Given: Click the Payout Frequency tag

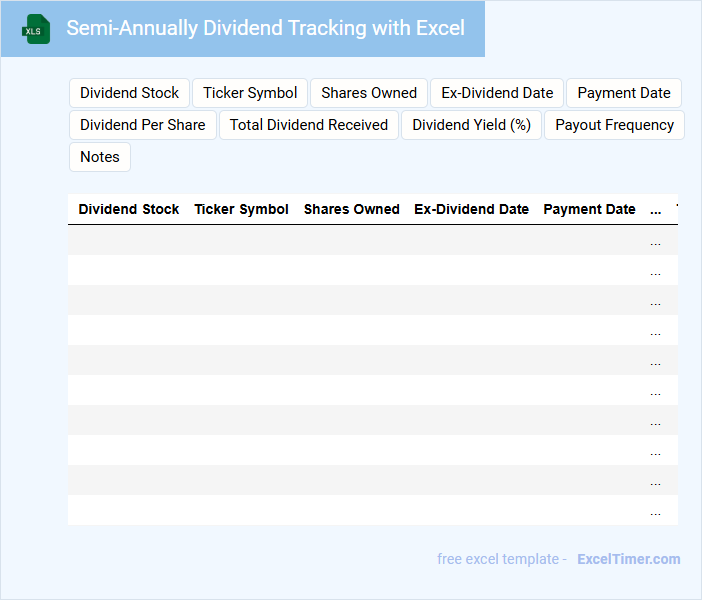Looking at the screenshot, I should pos(614,125).
